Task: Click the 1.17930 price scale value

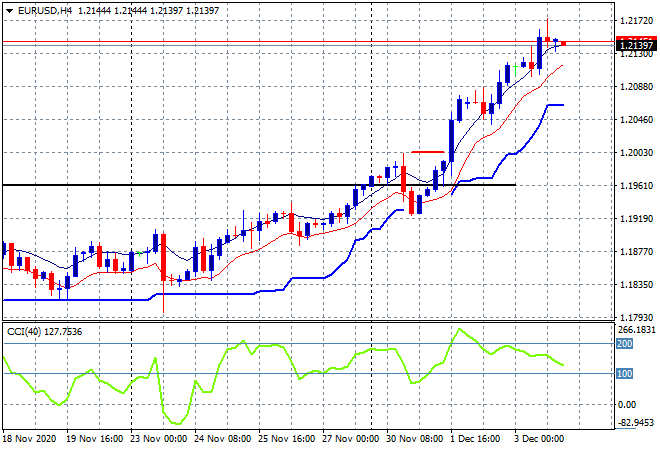Action: (x=636, y=317)
